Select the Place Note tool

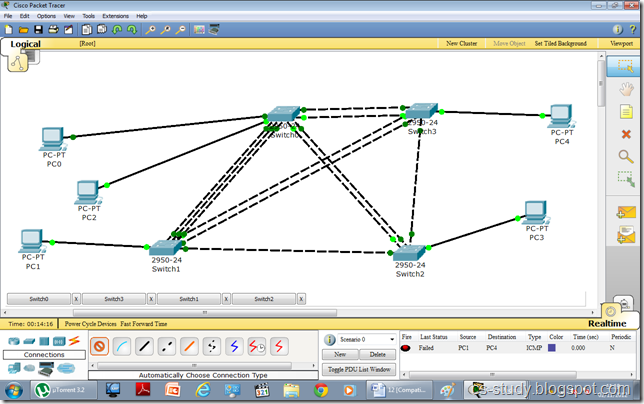626,111
